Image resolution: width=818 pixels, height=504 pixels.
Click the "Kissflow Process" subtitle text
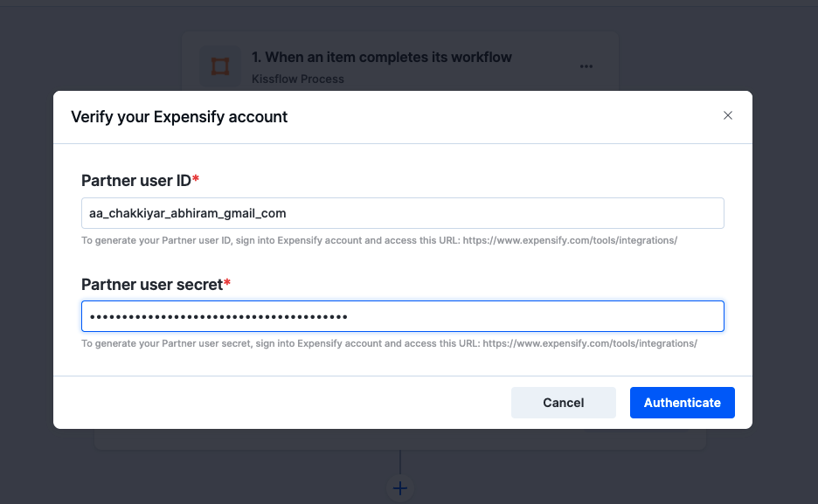[297, 79]
